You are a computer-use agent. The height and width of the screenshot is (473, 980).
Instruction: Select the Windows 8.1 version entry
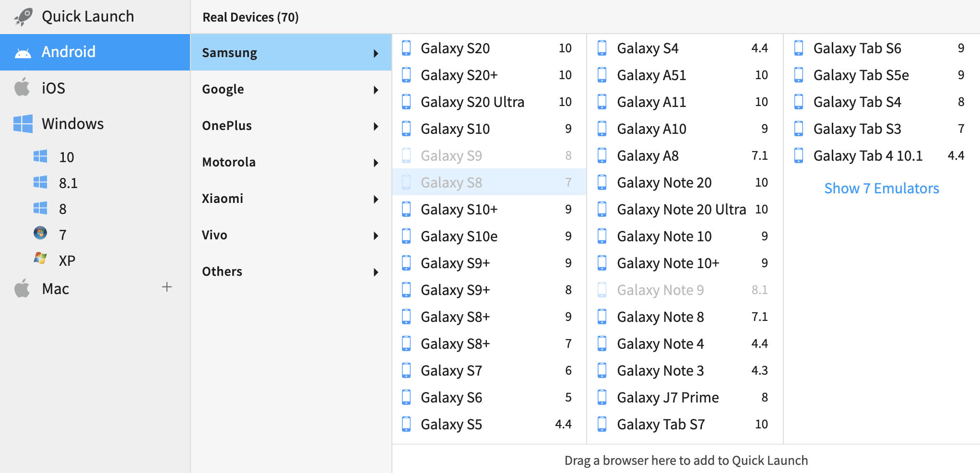[68, 182]
